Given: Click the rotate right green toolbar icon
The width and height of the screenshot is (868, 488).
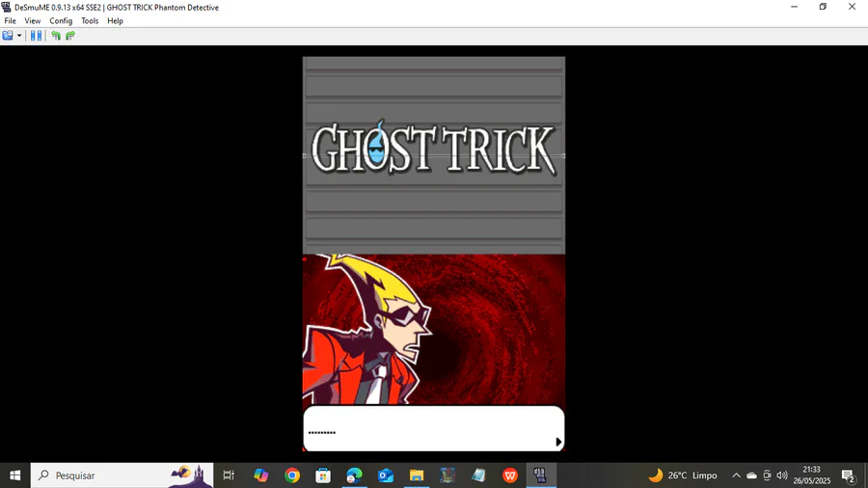Looking at the screenshot, I should coord(70,36).
